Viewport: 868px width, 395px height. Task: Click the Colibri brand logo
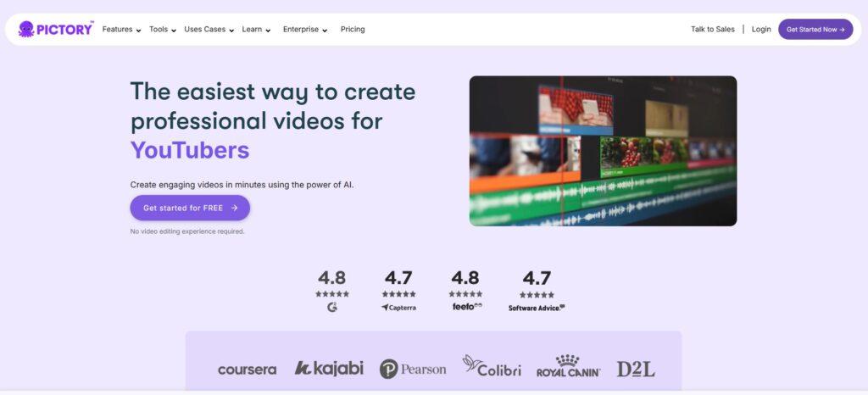(x=492, y=366)
